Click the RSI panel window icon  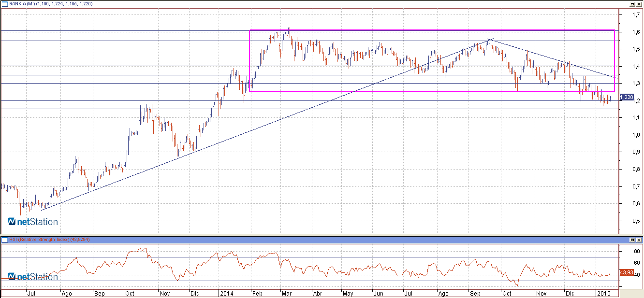pyautogui.click(x=5, y=240)
